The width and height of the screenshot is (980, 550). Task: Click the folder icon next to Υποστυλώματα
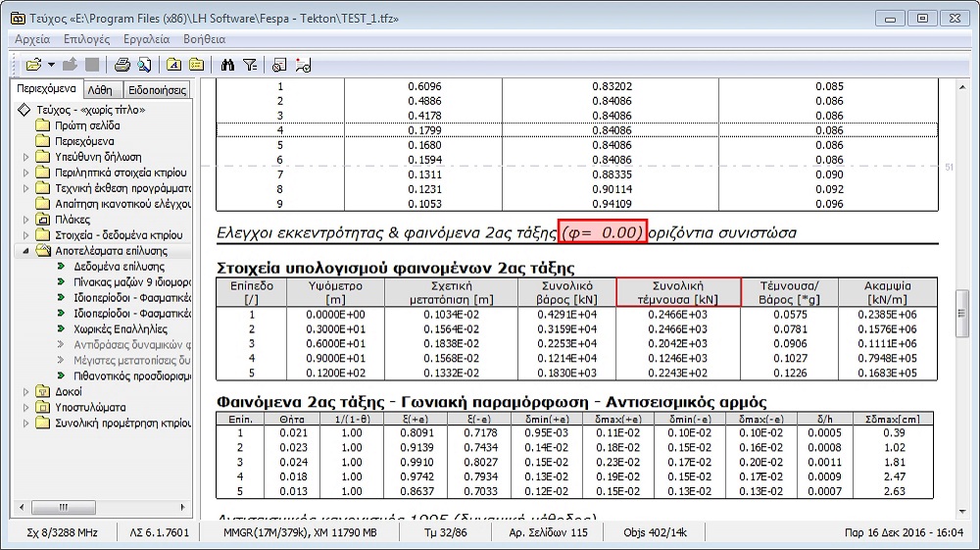[42, 407]
